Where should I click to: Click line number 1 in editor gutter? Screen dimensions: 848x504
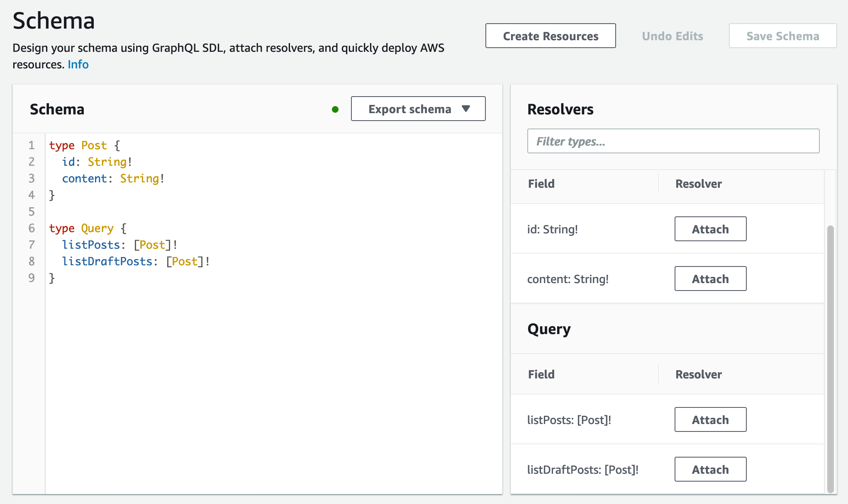tap(32, 145)
